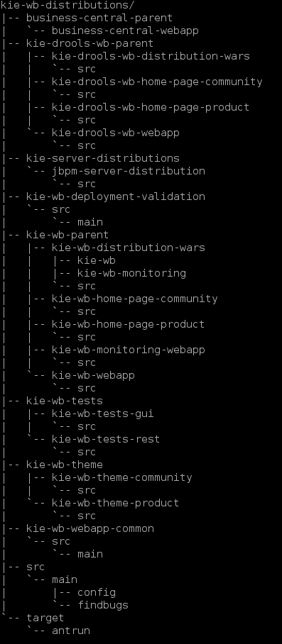282x644 pixels.
Task: Select kie-server-distributions directory
Action: pyautogui.click(x=103, y=158)
